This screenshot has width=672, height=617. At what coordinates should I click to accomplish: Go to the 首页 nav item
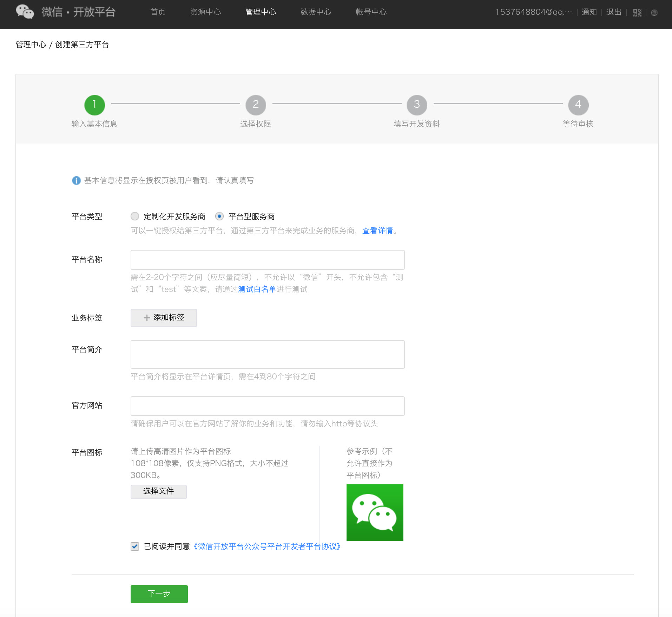(158, 12)
